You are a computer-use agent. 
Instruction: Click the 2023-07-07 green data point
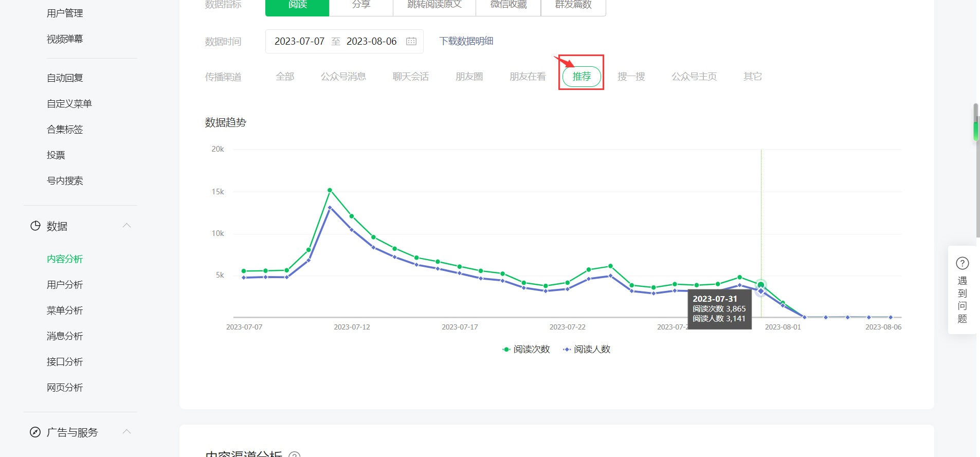(x=244, y=271)
